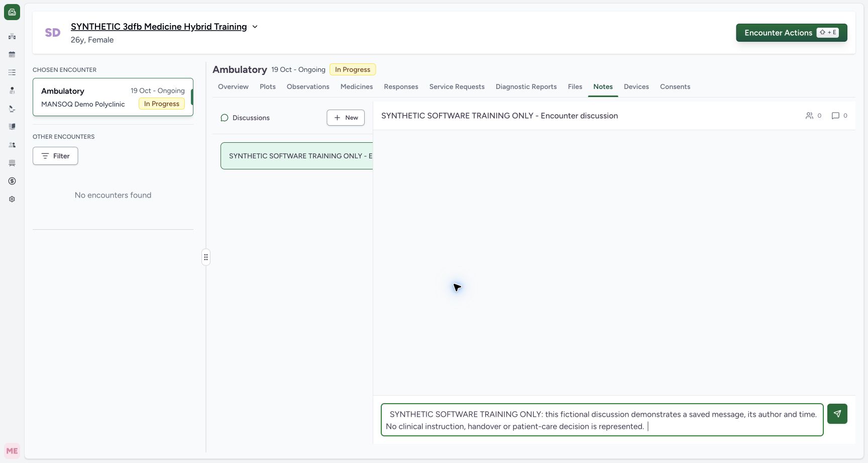This screenshot has height=463, width=868.
Task: Open patient SYNTHETIC 3dfb Medicine Hybrid Training link
Action: coord(159,27)
